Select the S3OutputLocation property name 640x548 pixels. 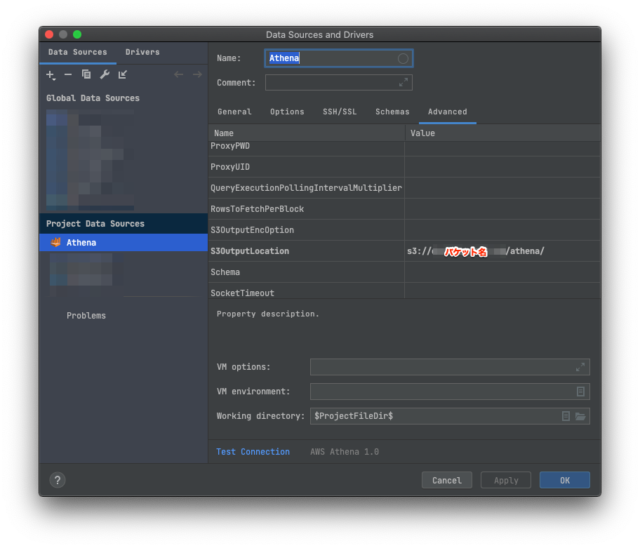tap(250, 251)
